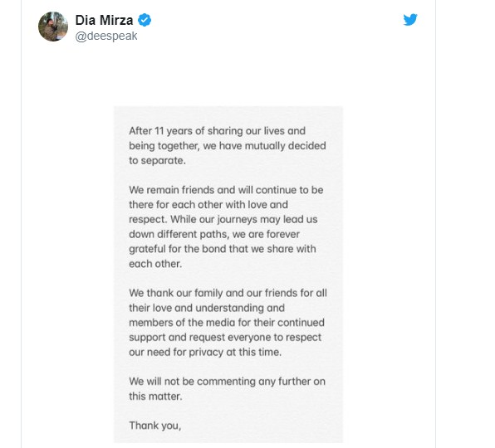Select the 'grateful for the bond' line
The image size is (495, 448).
tap(223, 249)
